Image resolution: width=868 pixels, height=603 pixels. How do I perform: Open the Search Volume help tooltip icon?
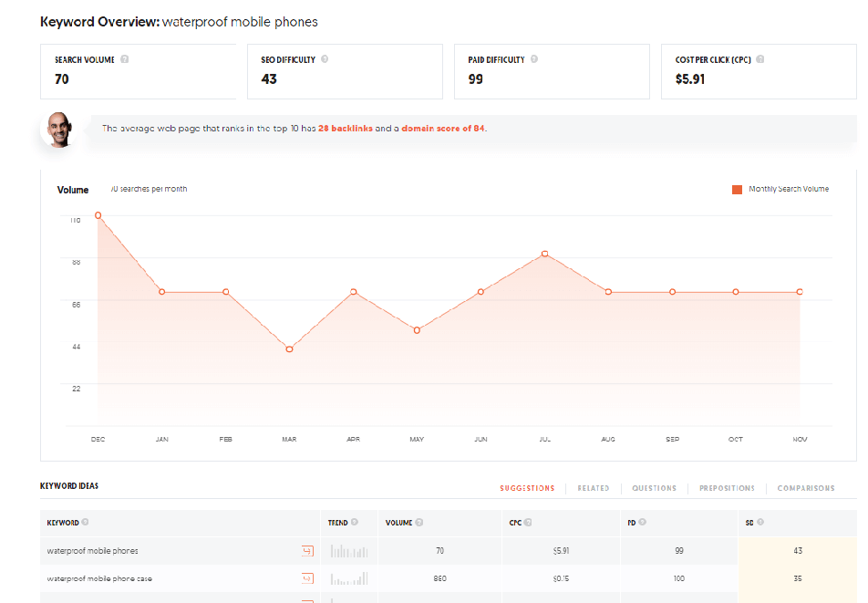(x=127, y=59)
